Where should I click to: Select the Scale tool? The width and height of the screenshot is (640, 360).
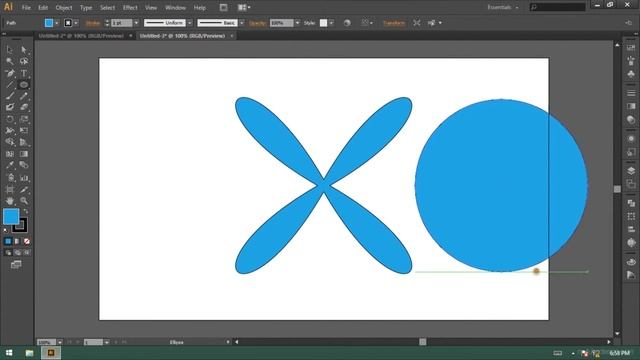[x=24, y=119]
